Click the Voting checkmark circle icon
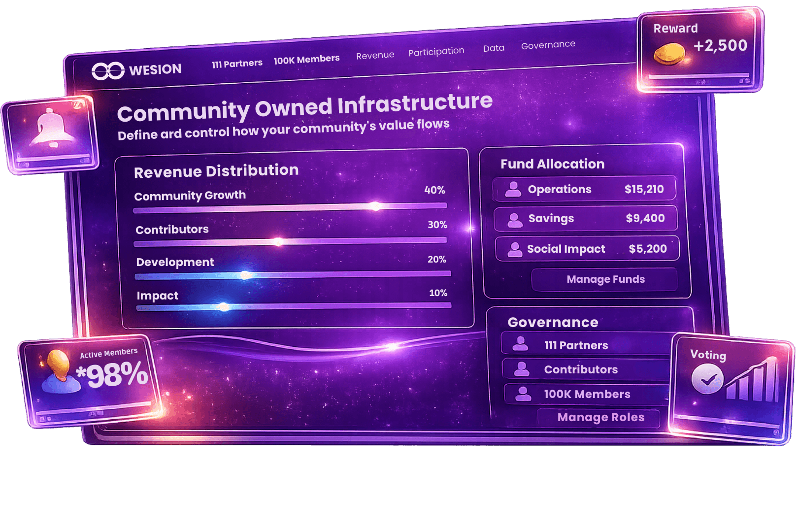The image size is (798, 532). (707, 380)
